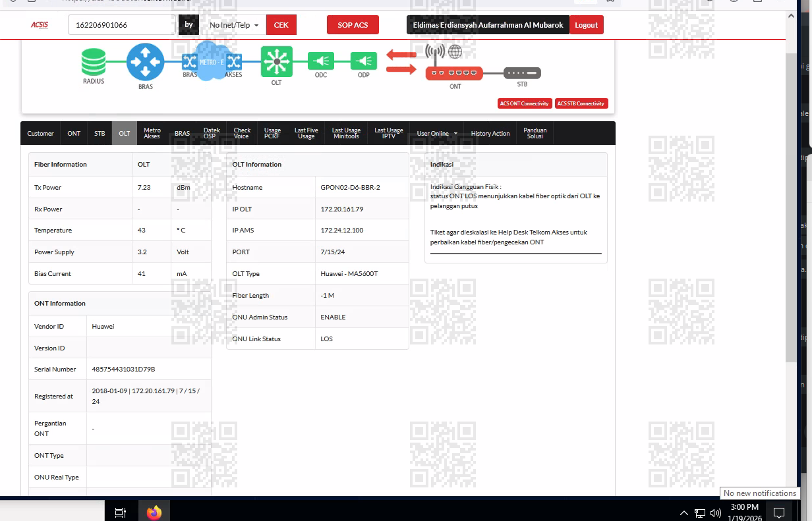
Task: Open Firefox from the taskbar
Action: click(154, 512)
